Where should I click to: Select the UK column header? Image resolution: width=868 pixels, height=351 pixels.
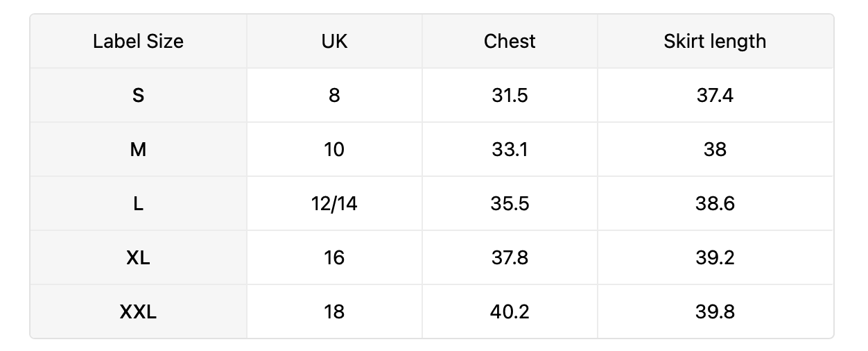point(334,41)
